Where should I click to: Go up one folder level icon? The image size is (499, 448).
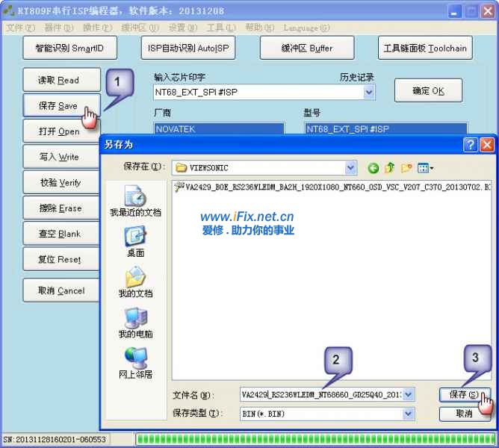click(x=390, y=168)
